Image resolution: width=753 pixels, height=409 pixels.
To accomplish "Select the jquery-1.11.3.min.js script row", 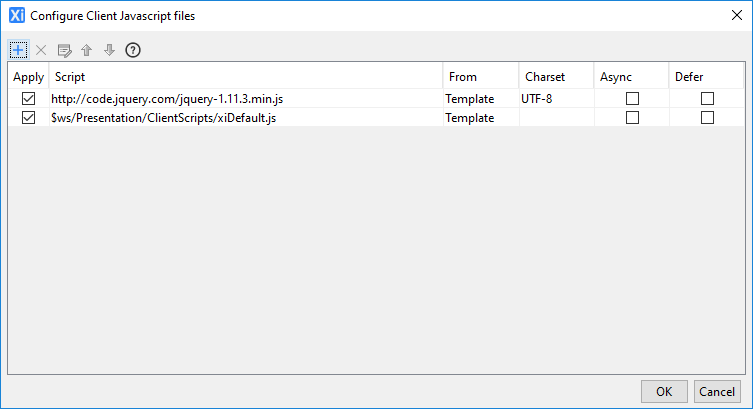I will 167,99.
